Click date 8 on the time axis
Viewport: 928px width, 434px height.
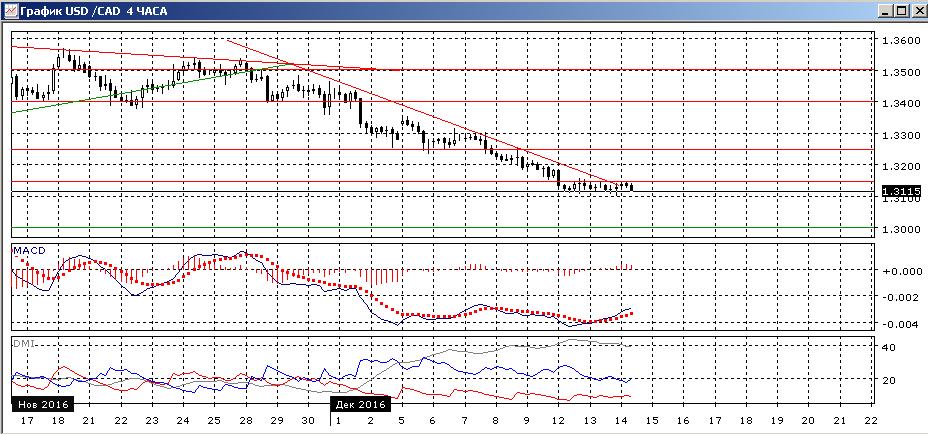(495, 420)
